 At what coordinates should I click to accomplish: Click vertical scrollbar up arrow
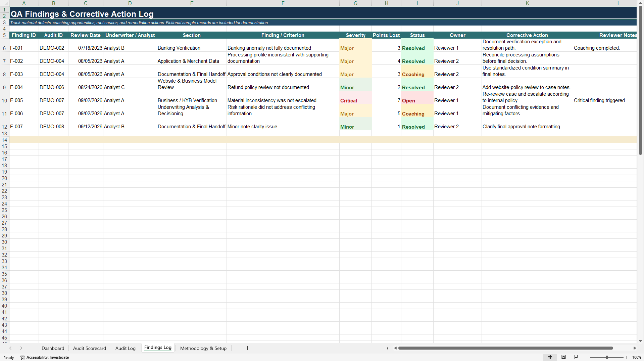pyautogui.click(x=640, y=3)
